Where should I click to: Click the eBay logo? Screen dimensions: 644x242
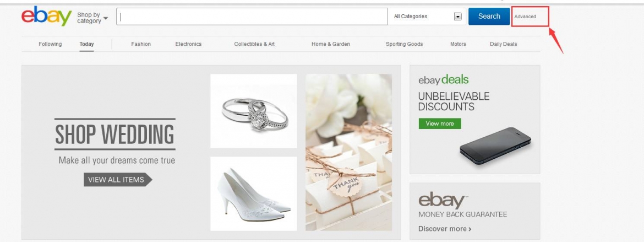(46, 17)
